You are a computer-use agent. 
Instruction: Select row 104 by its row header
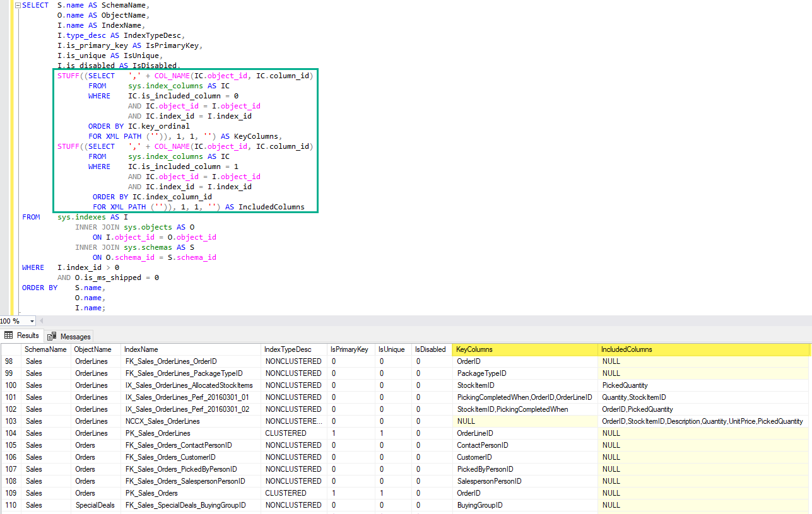(11, 433)
